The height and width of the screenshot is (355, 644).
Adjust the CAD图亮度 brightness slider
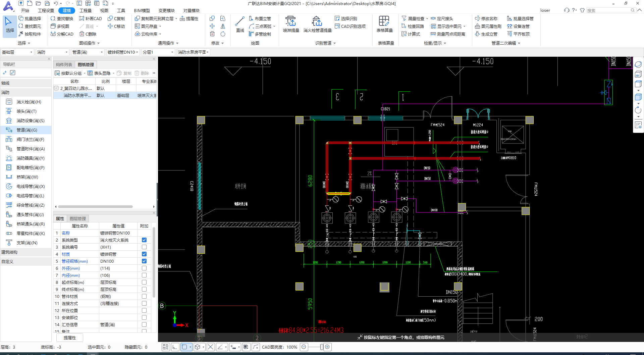tap(321, 347)
